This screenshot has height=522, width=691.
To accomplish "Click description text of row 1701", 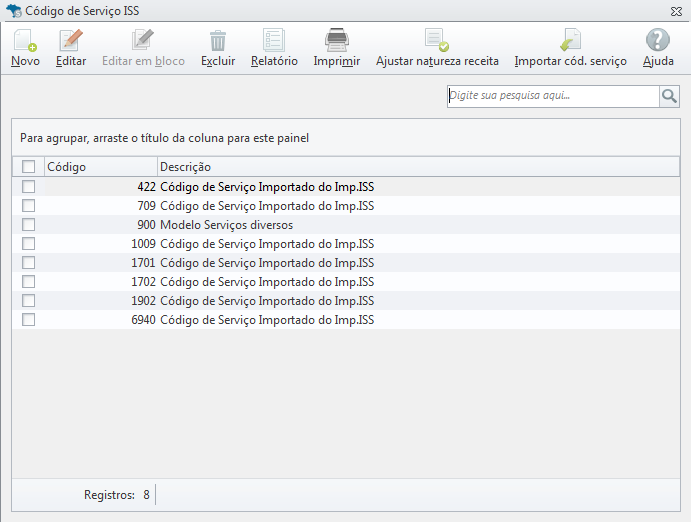I will point(267,263).
